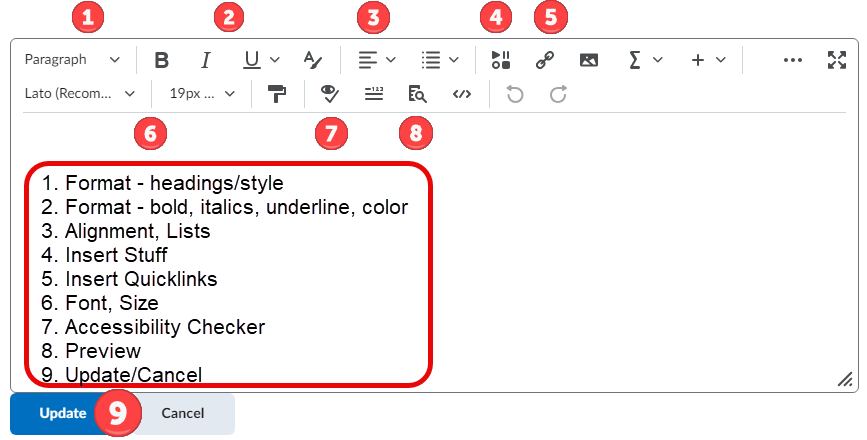Screen dimensions: 867x440
Task: Click the Cancel button
Action: tap(183, 413)
